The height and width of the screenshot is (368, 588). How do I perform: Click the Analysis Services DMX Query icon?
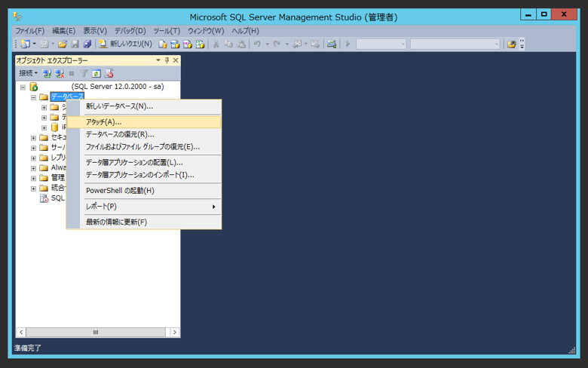click(x=187, y=44)
